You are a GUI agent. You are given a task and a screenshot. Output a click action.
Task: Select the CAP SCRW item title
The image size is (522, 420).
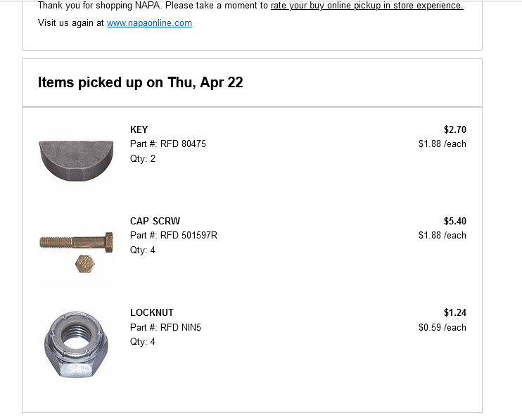pos(155,221)
